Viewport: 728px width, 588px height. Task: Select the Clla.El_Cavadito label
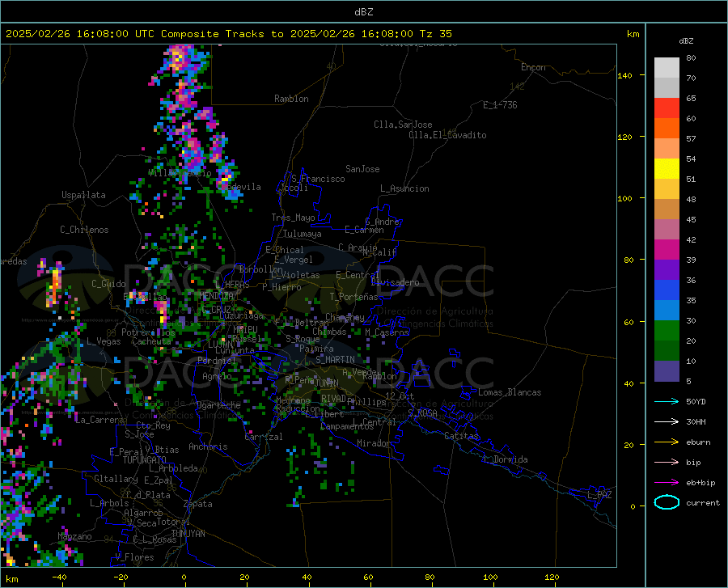coord(447,135)
